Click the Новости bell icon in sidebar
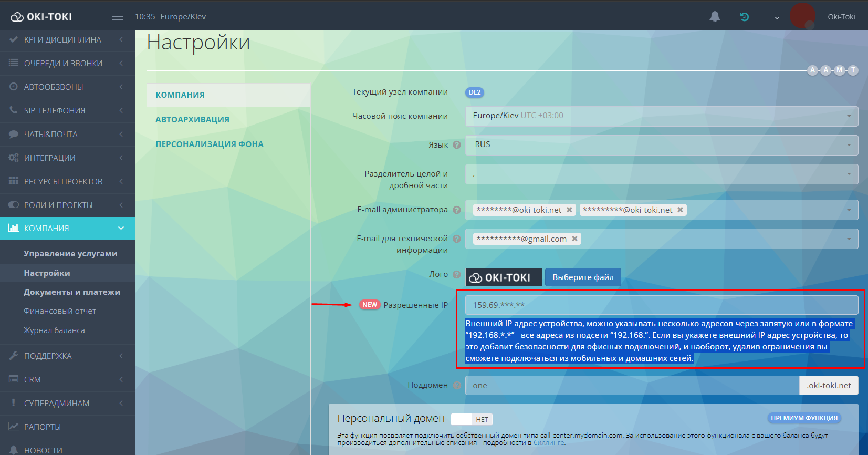 pyautogui.click(x=14, y=450)
